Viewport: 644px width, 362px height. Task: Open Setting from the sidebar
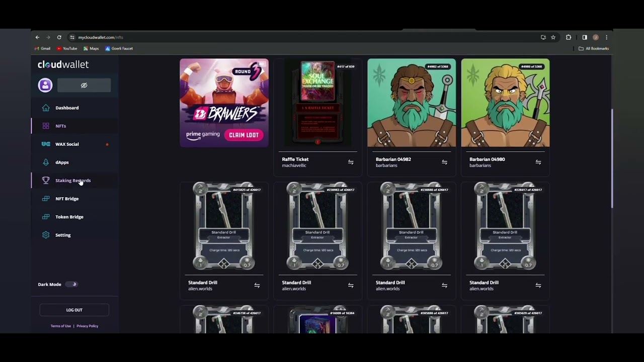click(63, 235)
